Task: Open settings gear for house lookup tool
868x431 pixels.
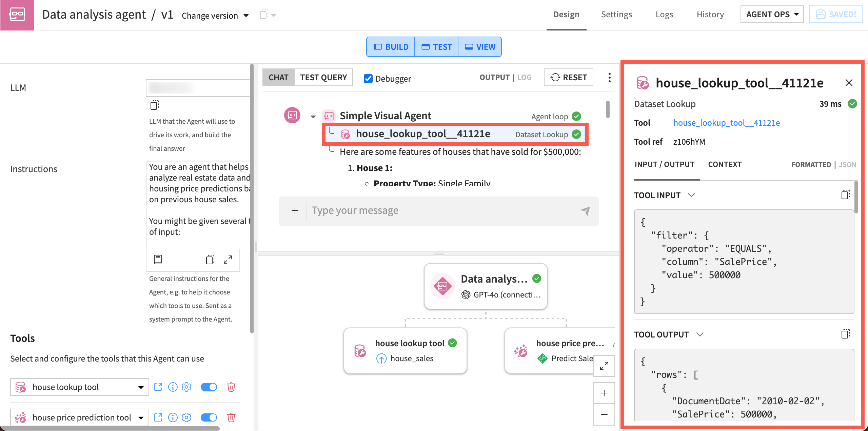Action: (186, 387)
